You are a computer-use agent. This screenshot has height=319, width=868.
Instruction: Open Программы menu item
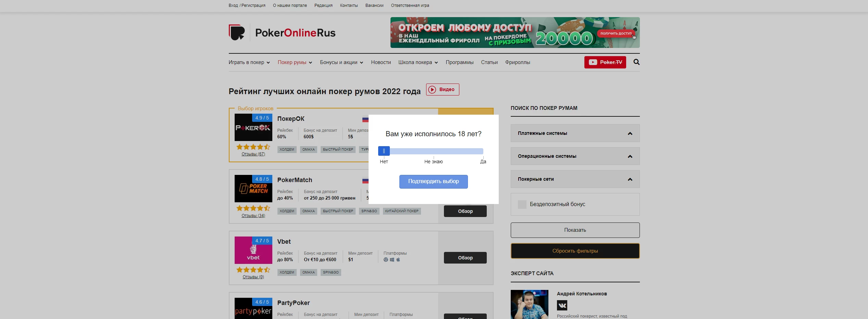pyautogui.click(x=459, y=62)
